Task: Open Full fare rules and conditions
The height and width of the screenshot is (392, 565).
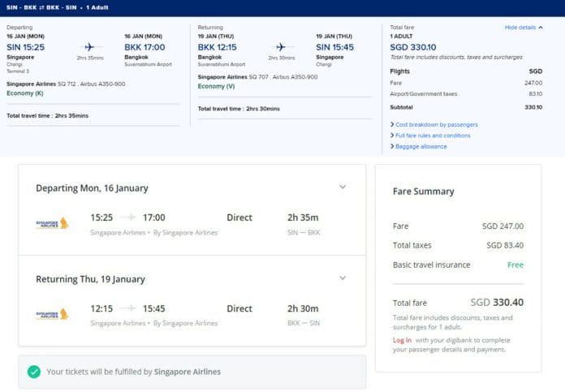Action: click(433, 136)
